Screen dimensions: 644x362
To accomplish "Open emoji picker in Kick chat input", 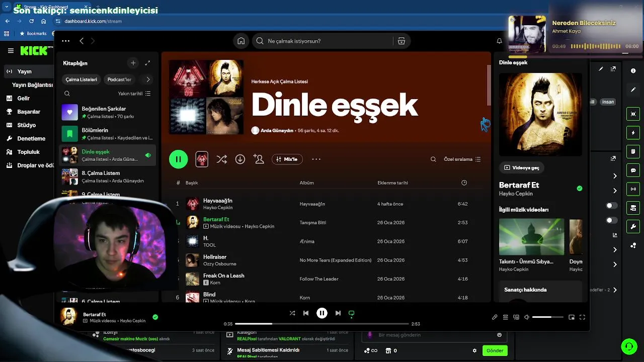I will (x=499, y=335).
